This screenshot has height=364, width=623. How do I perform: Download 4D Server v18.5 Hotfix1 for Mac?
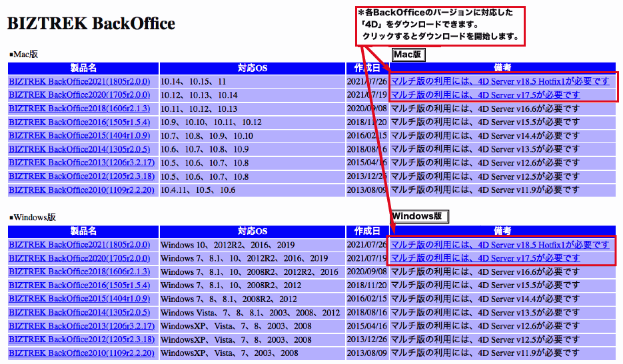point(500,81)
